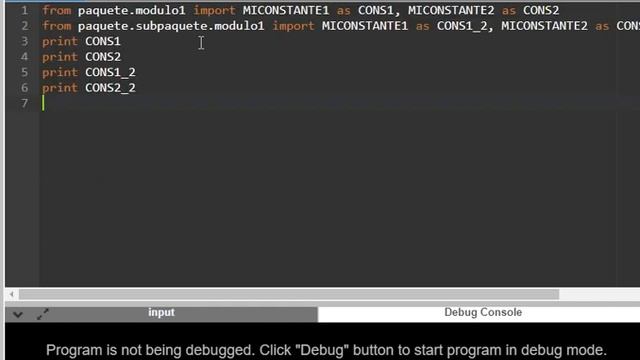Open the Debug Console tab

[483, 313]
